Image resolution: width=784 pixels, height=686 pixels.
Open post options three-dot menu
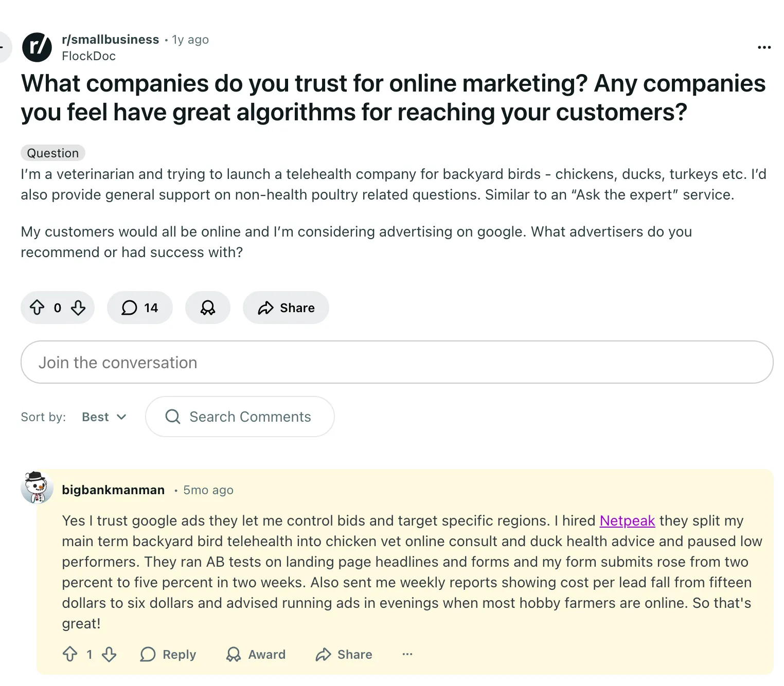(764, 47)
